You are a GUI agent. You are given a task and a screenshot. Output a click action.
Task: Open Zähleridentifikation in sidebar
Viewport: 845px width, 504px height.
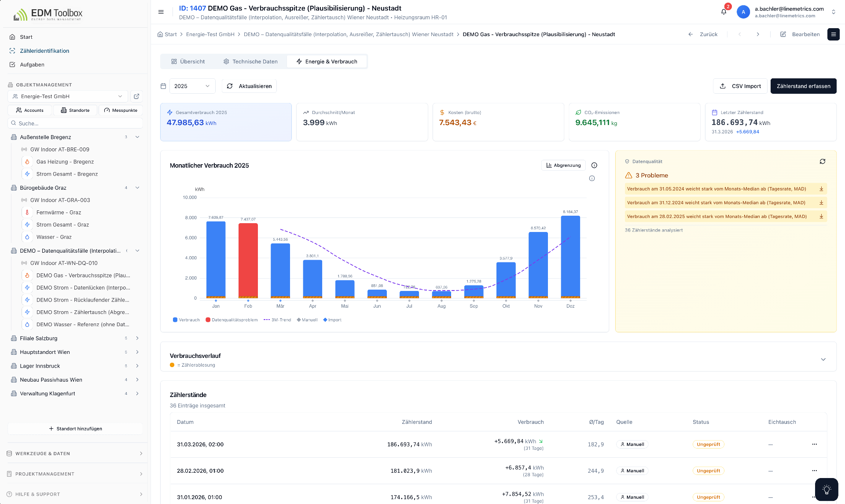pyautogui.click(x=44, y=51)
